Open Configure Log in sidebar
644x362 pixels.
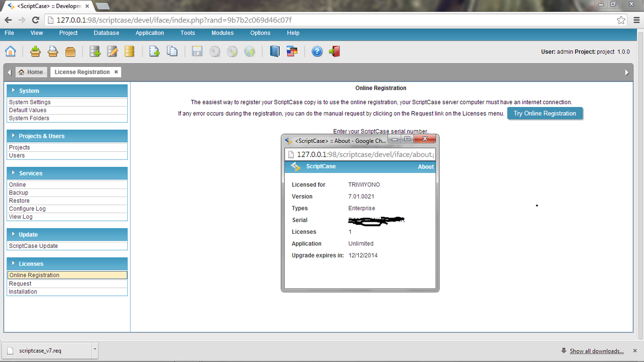coord(67,209)
